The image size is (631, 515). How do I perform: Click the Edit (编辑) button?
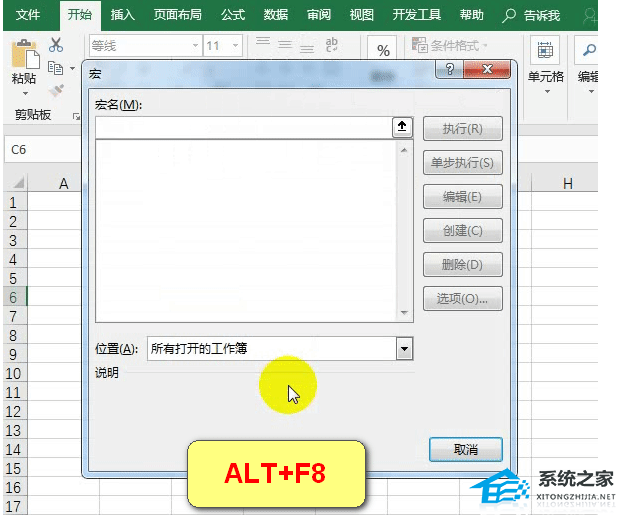pyautogui.click(x=463, y=197)
